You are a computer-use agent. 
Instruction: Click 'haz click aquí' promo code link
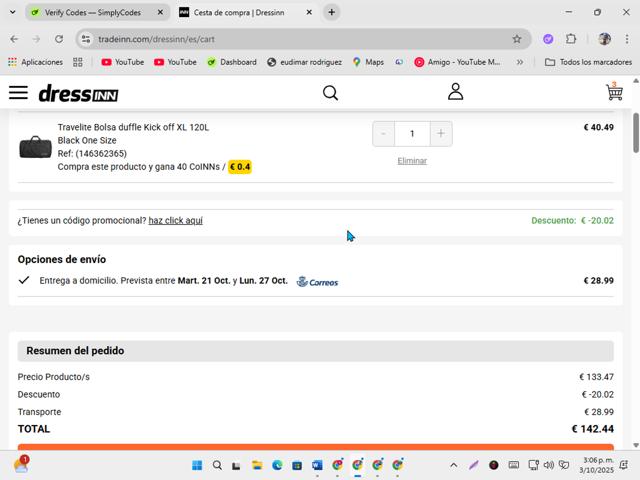[176, 220]
